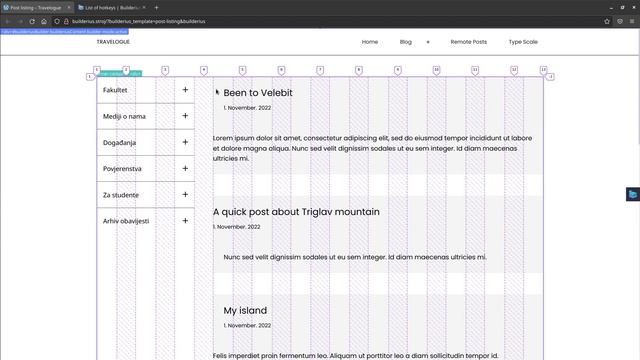Go to the browser home page icon

coord(44,21)
